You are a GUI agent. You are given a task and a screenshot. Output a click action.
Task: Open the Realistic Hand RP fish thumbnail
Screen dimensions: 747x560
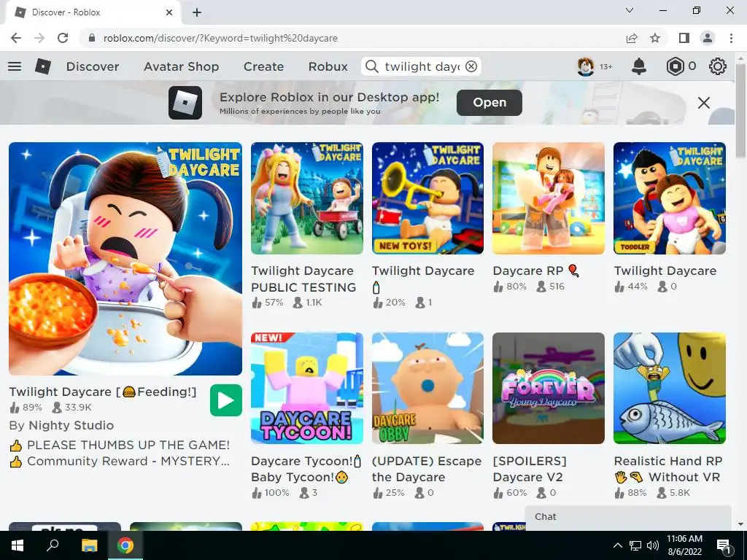670,388
